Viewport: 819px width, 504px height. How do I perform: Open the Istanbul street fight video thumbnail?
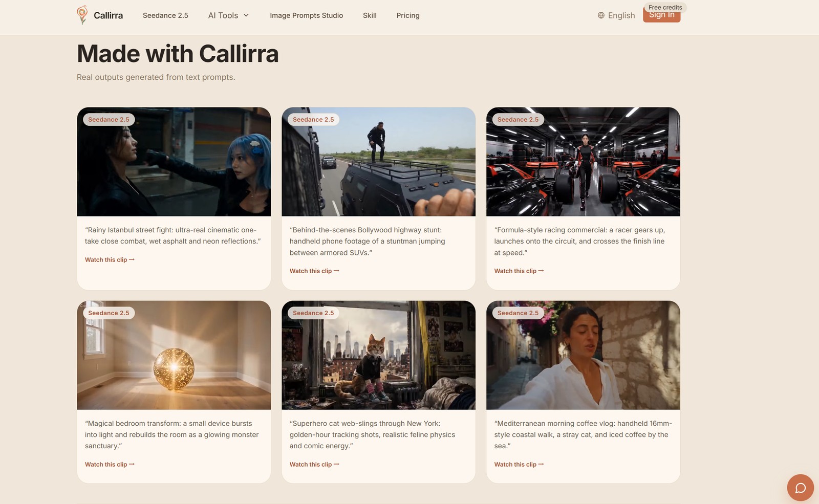[174, 162]
